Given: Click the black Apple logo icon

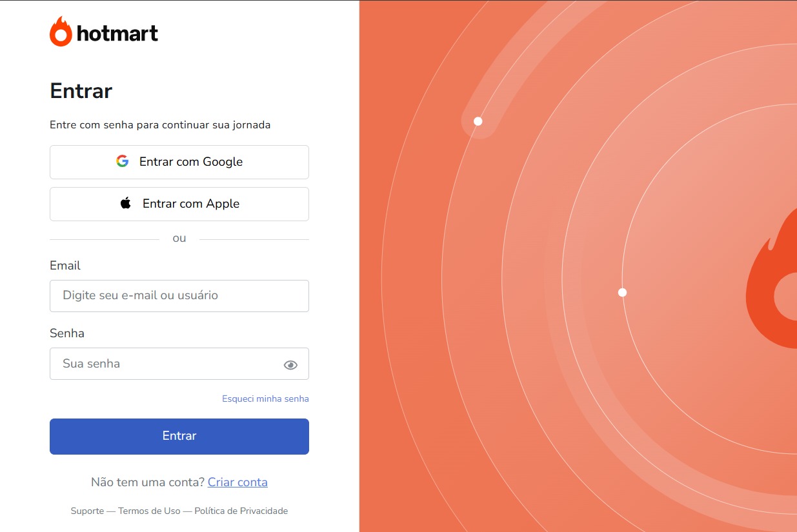Looking at the screenshot, I should coord(126,203).
